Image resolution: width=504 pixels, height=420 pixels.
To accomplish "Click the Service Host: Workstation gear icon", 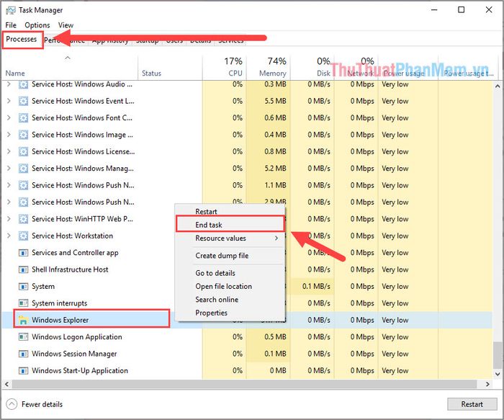I will coord(23,236).
